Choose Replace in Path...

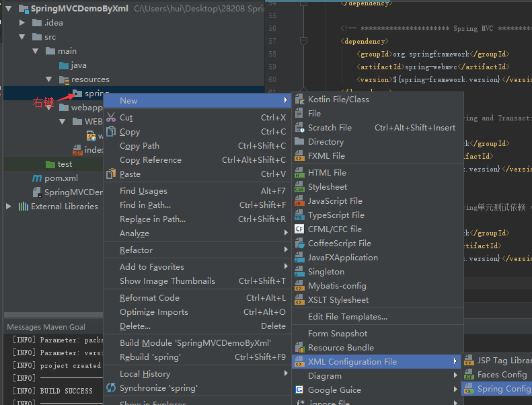(198, 219)
